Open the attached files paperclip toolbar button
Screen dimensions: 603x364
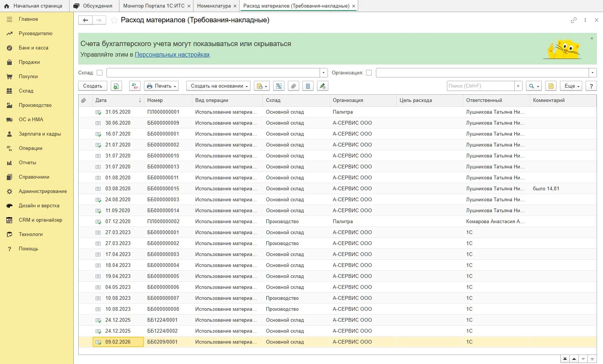click(294, 86)
